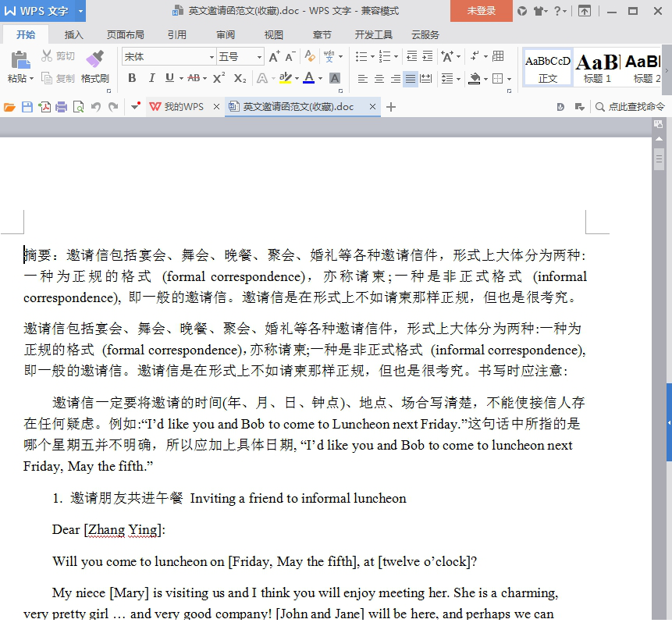Apply subscript with the X₂ icon
Viewport: 672px width, 644px height.
[240, 78]
